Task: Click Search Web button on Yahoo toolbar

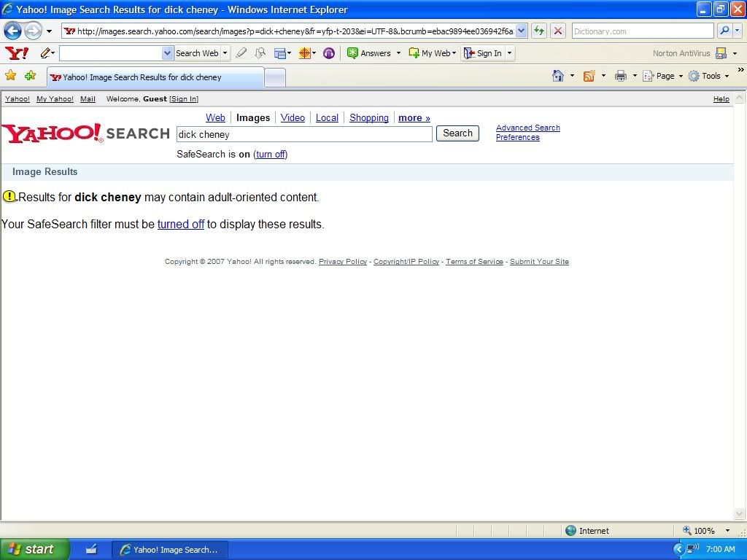Action: [197, 52]
